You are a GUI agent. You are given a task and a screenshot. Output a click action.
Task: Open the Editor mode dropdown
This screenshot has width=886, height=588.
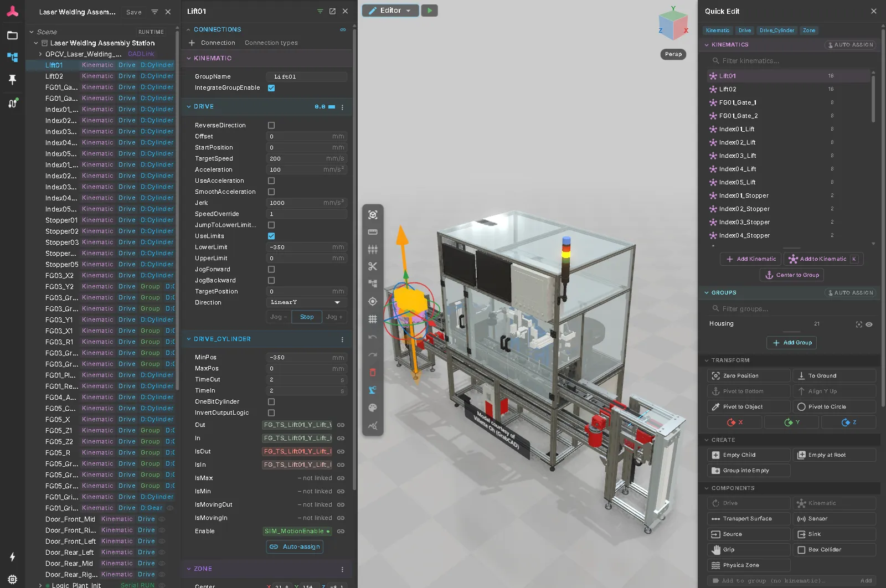pyautogui.click(x=390, y=11)
